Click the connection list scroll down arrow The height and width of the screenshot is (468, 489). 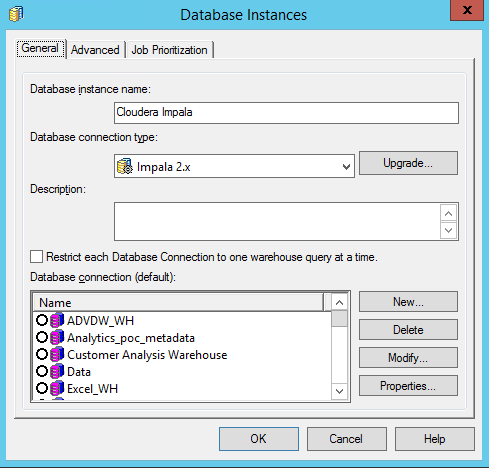340,391
